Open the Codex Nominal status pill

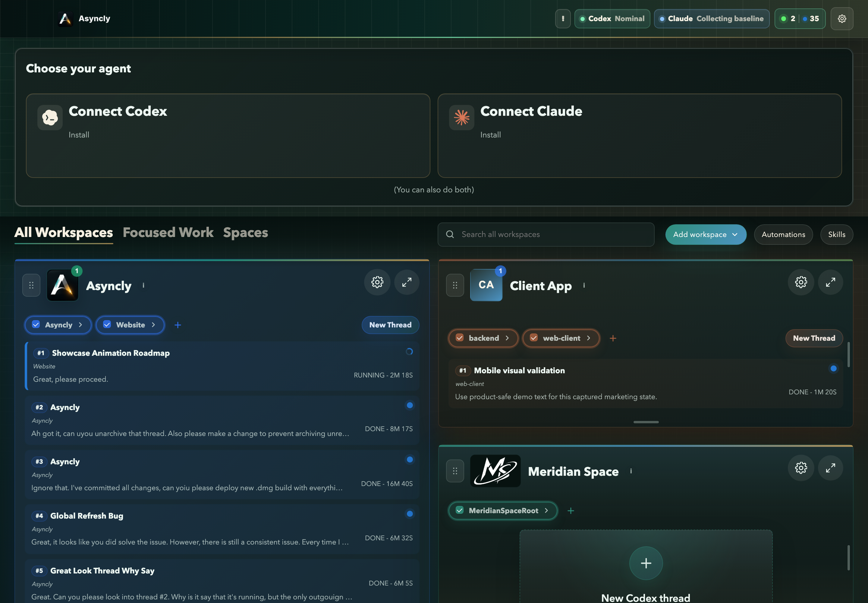coord(612,18)
